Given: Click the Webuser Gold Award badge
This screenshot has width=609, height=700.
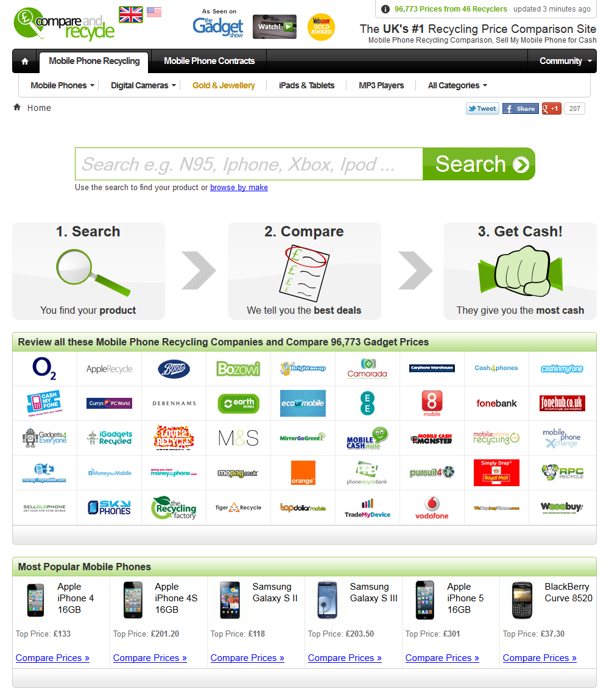Looking at the screenshot, I should click(x=321, y=27).
